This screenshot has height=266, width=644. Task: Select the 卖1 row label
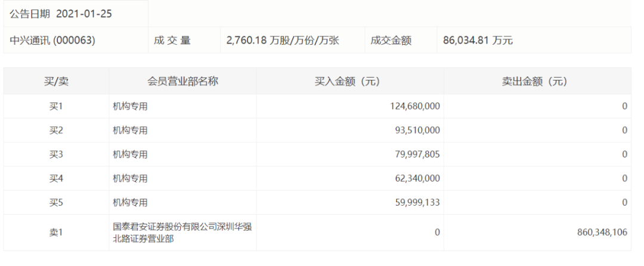point(56,232)
